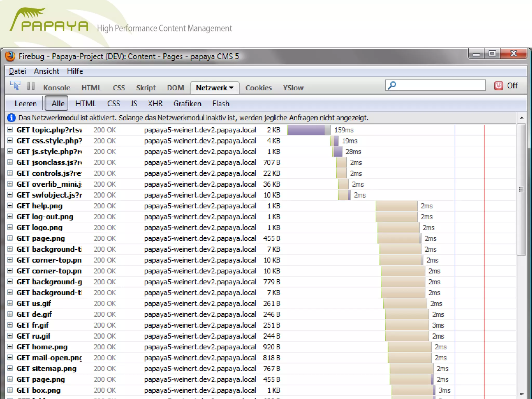Expand the GET overlib_mini.js request

[10, 184]
